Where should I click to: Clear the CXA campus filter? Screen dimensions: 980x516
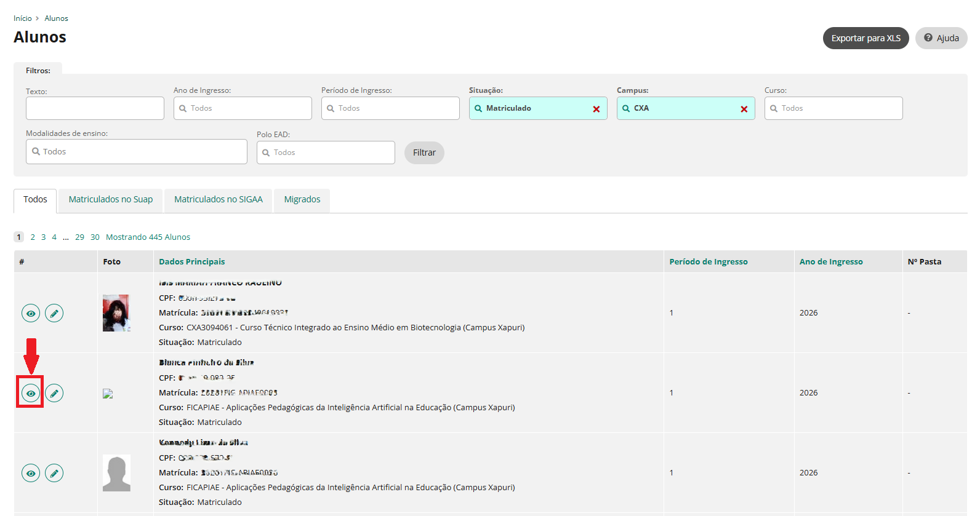coord(744,109)
